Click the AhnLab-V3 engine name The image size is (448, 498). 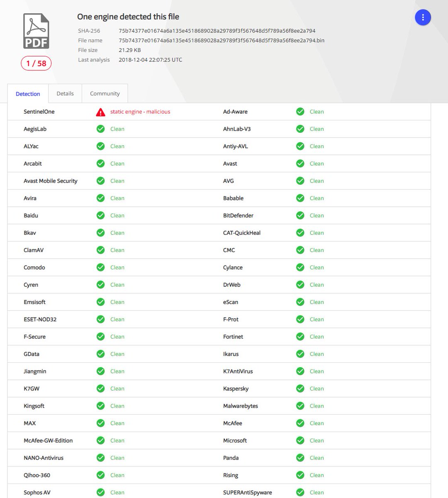click(237, 129)
